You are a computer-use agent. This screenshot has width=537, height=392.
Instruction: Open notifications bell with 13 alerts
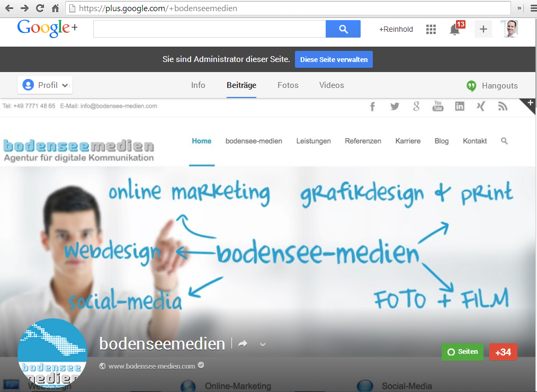tap(456, 29)
